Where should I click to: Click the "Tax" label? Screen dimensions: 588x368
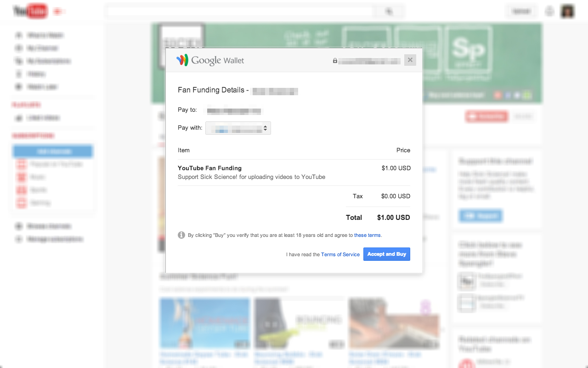coord(358,196)
